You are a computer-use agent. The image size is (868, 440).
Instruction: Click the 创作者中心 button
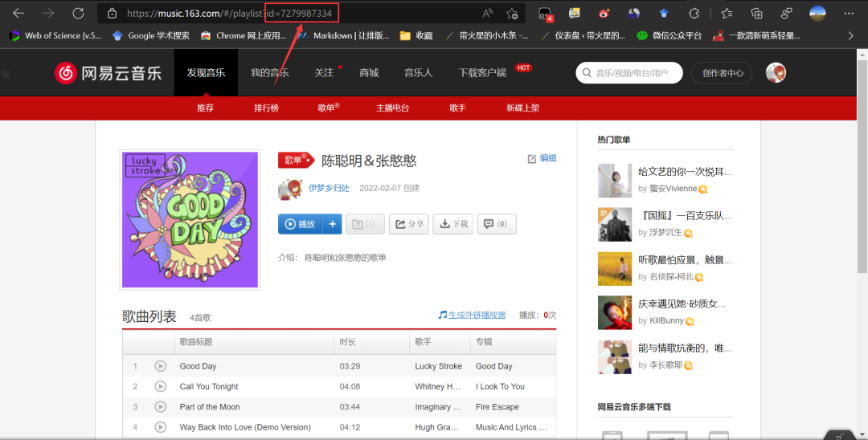tap(723, 73)
